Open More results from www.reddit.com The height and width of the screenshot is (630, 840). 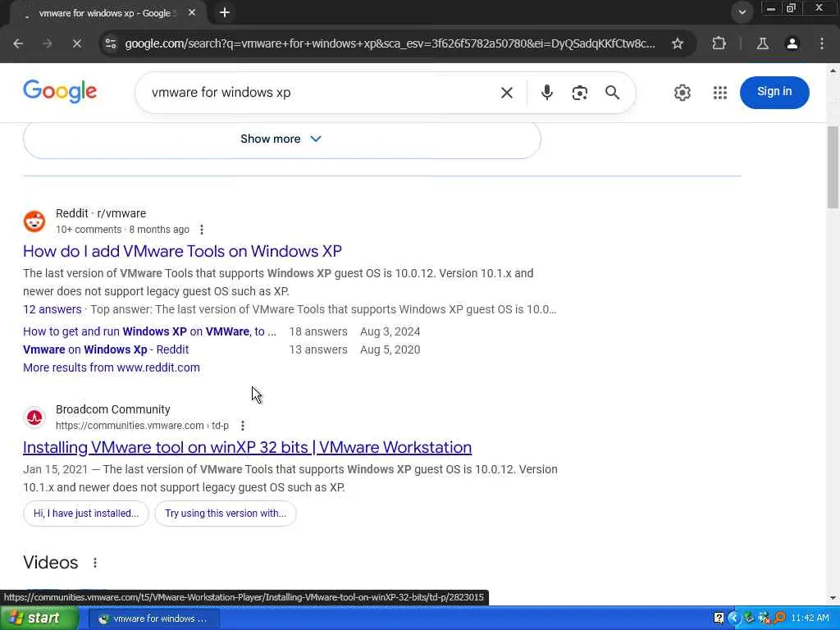(x=112, y=368)
